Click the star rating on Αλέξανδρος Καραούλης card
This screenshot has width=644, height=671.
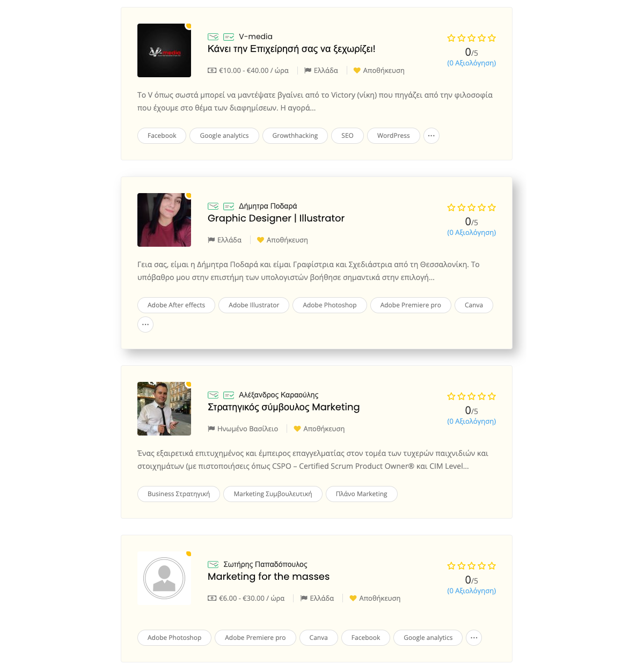pyautogui.click(x=472, y=396)
